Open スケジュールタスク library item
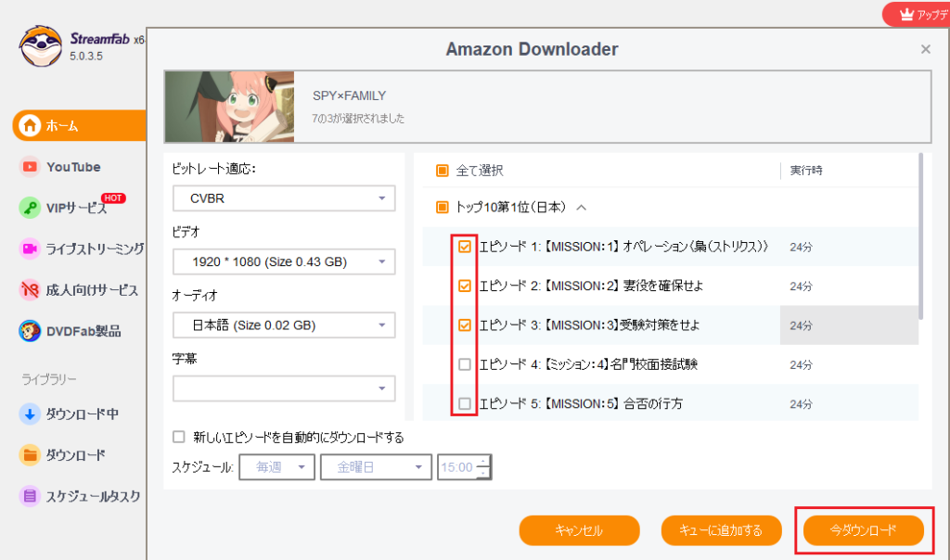This screenshot has height=560, width=950. click(94, 496)
